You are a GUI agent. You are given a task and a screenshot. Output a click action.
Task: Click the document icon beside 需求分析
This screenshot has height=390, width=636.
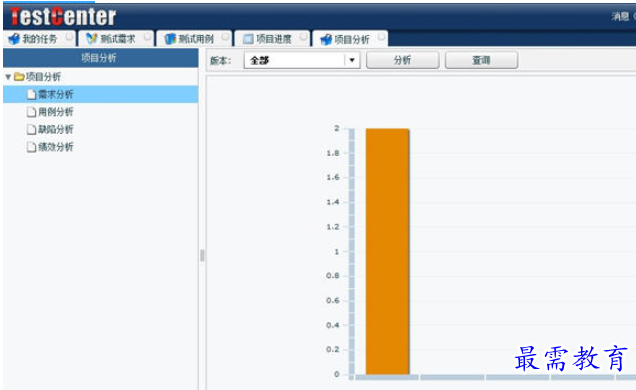click(31, 94)
